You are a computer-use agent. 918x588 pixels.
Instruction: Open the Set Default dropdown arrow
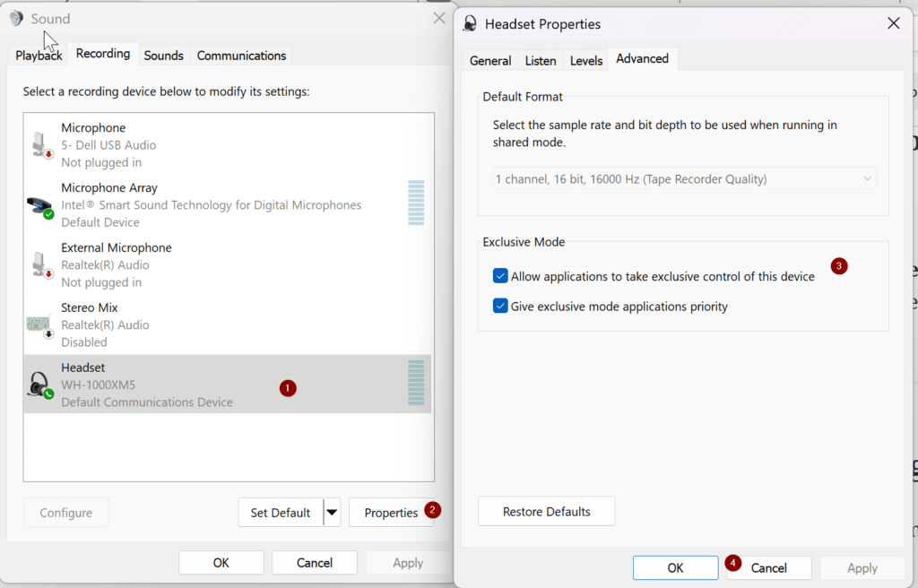point(332,513)
